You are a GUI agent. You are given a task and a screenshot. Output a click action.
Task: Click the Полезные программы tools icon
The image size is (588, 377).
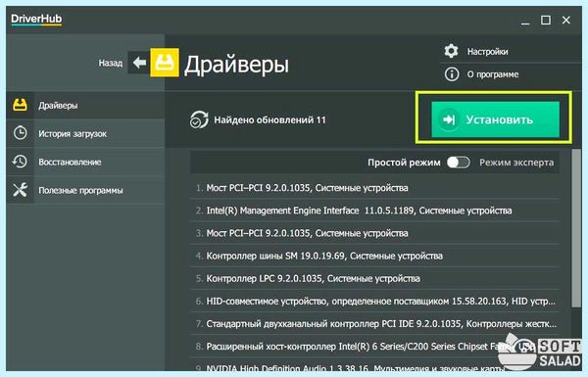pos(20,190)
